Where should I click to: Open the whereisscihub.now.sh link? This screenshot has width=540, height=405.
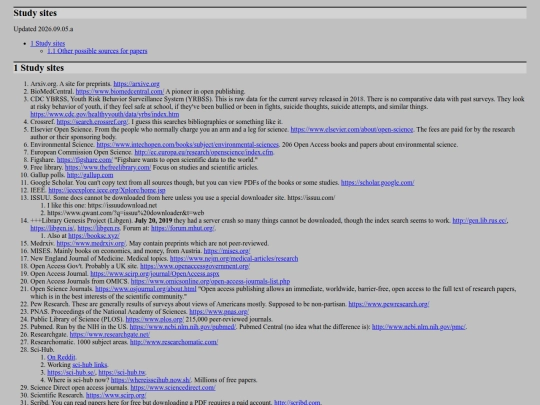(151, 380)
